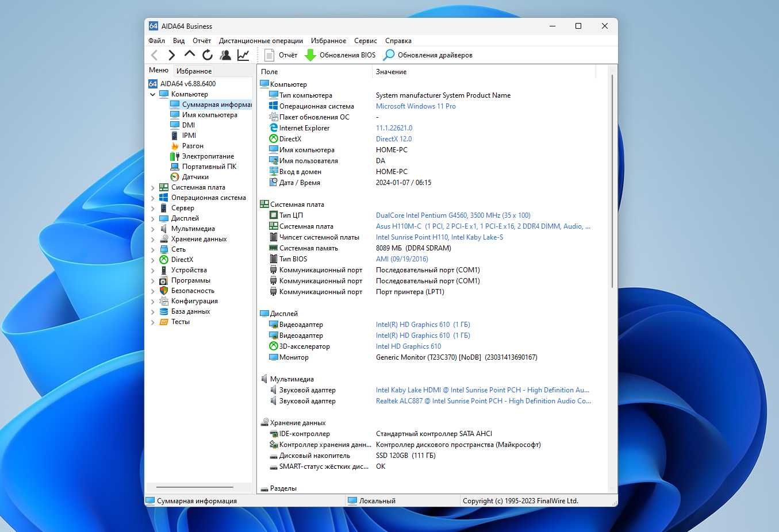Expand the Хранение данных tree node

click(x=153, y=239)
